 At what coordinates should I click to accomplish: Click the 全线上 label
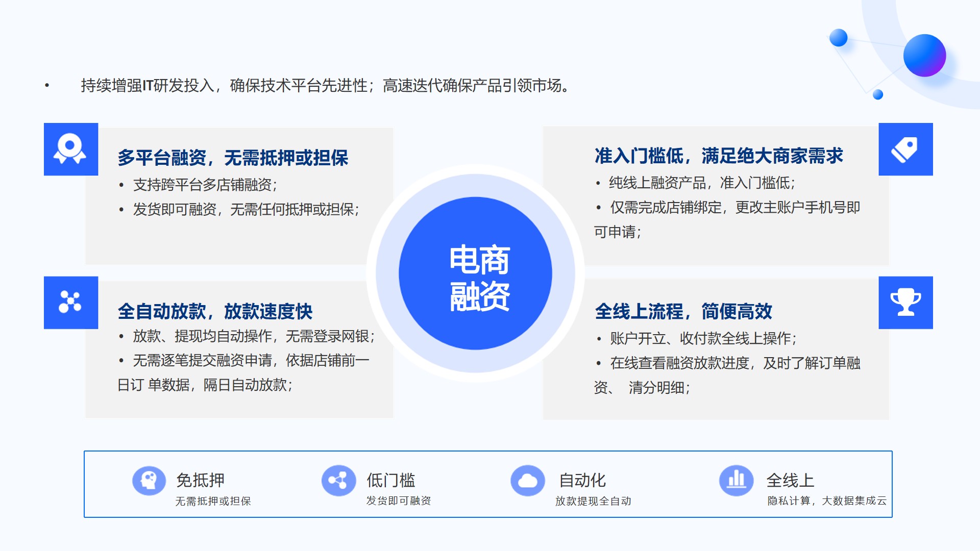point(790,480)
